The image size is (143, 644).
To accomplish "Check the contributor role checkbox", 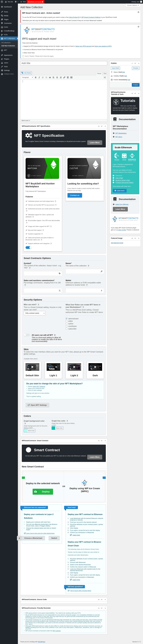I will pyautogui.click(x=66, y=326).
